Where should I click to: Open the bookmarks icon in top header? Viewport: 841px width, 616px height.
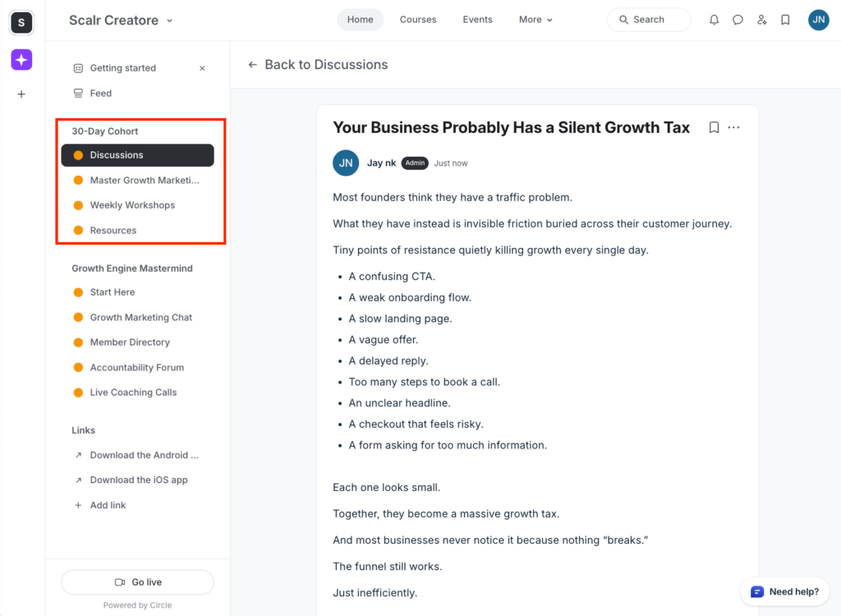click(x=785, y=20)
